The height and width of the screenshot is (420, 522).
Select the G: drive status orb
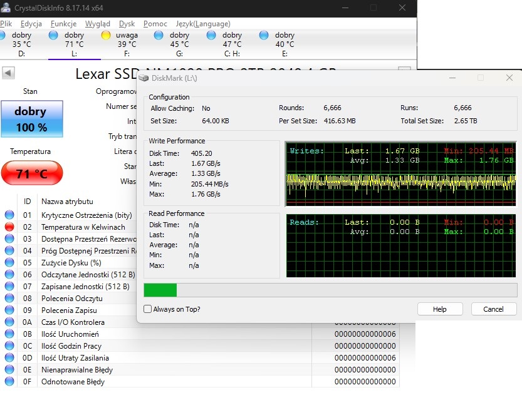[159, 36]
